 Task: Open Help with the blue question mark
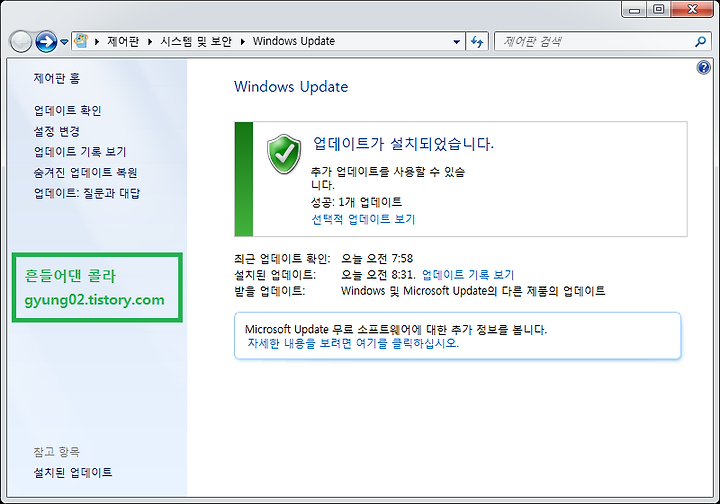coord(703,68)
